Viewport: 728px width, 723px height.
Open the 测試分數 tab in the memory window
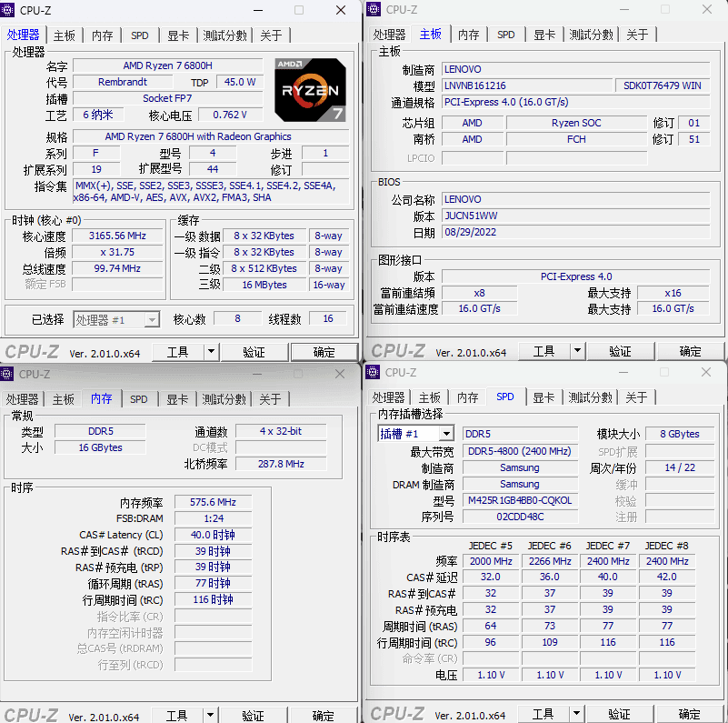click(x=224, y=399)
